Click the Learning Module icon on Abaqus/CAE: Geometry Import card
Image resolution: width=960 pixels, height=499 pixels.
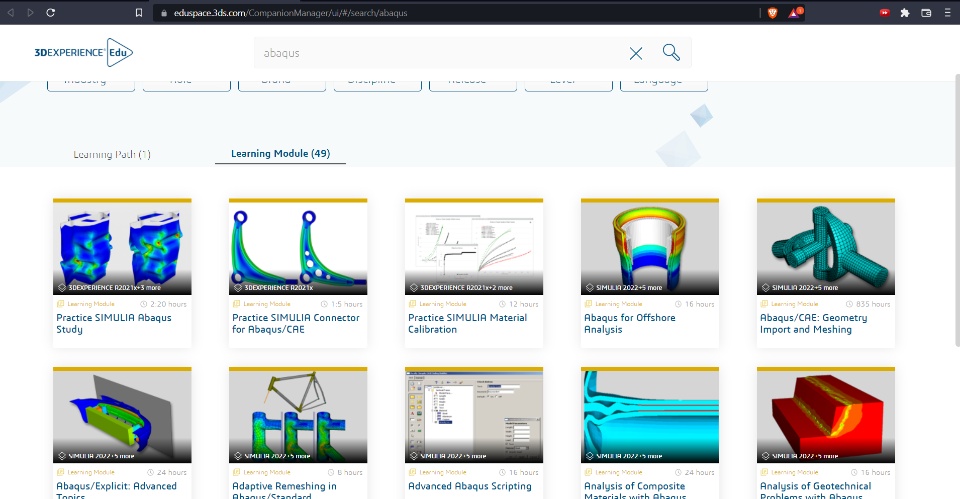click(x=764, y=304)
